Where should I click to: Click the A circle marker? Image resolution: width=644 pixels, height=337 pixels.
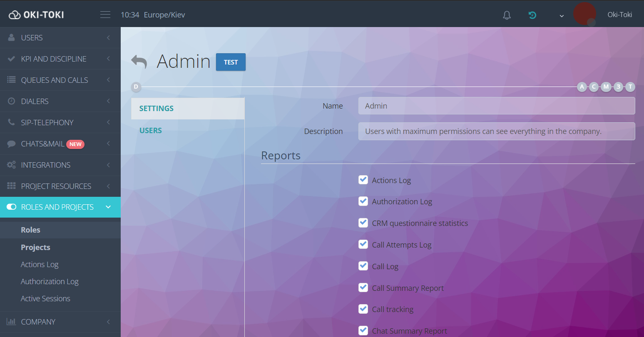tap(582, 87)
